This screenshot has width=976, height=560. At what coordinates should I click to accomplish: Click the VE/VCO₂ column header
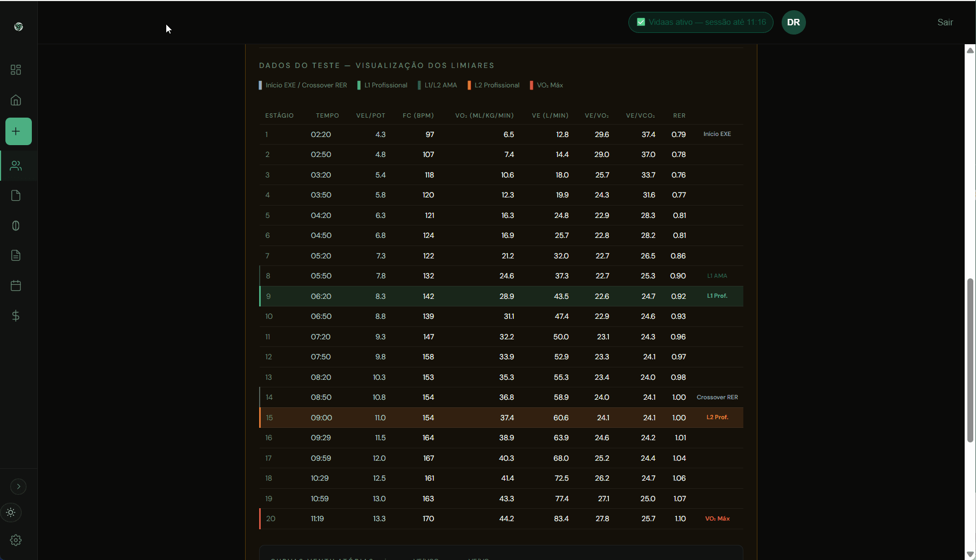[640, 115]
